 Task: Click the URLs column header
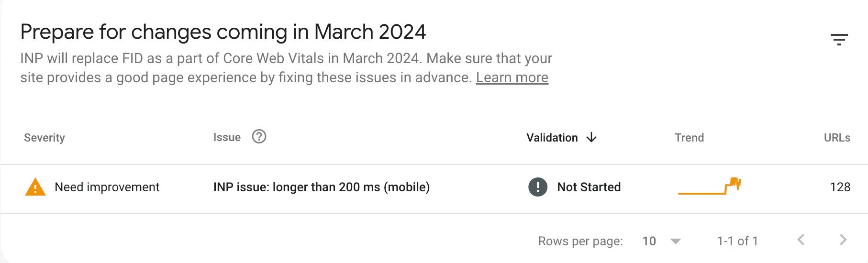pos(837,138)
